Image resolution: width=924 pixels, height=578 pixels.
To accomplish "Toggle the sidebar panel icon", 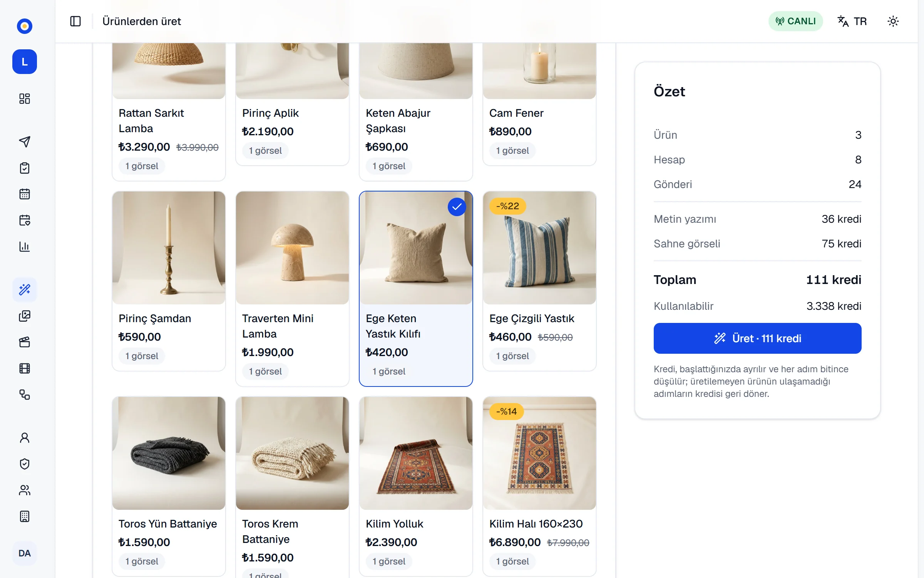I will 75,21.
